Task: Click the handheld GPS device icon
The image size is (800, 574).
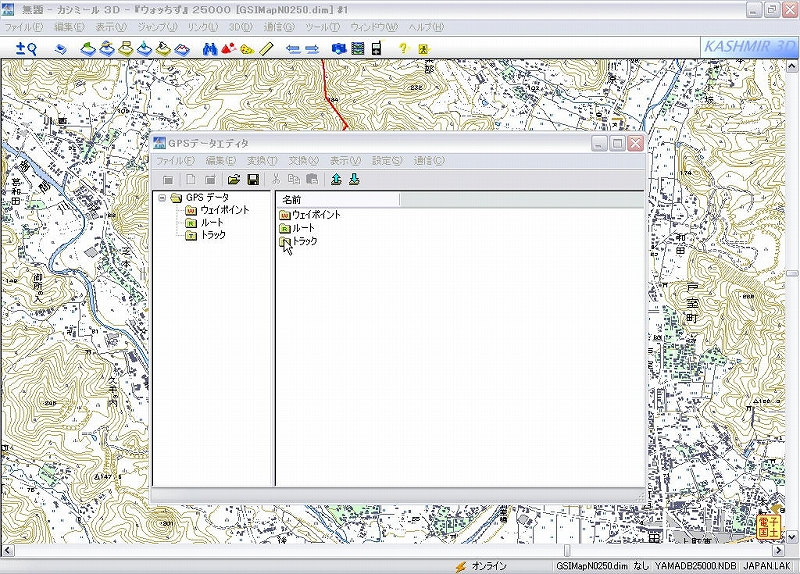Action: click(377, 48)
